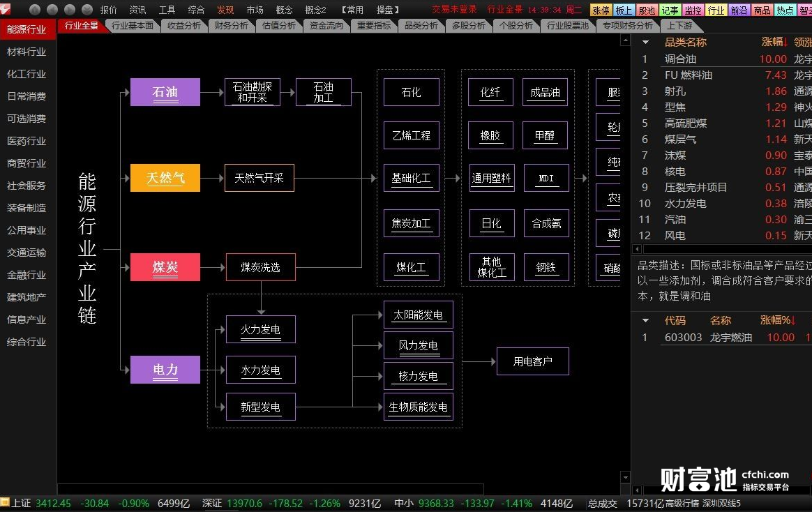This screenshot has width=812, height=512.
Task: Open the 记事 colored shortcut
Action: coord(670,10)
